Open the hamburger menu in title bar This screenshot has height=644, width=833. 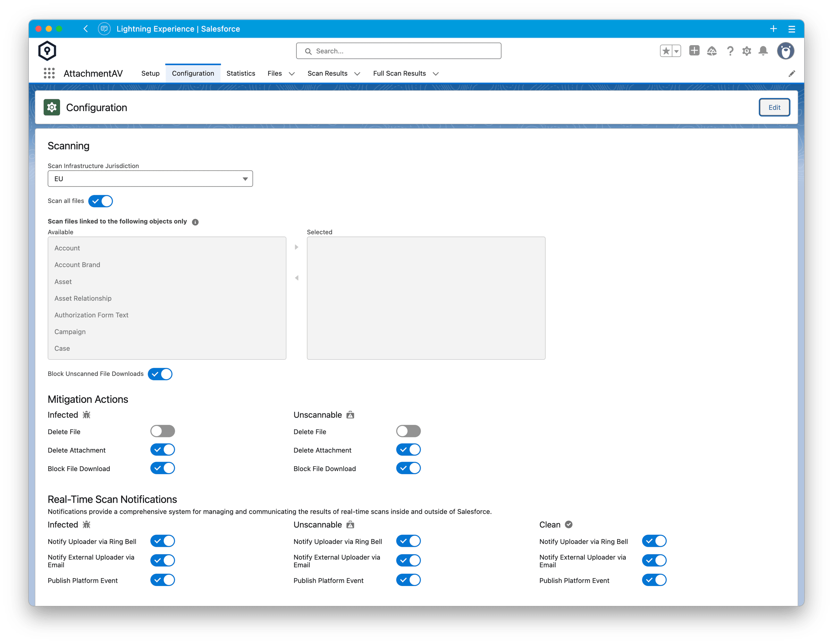792,29
